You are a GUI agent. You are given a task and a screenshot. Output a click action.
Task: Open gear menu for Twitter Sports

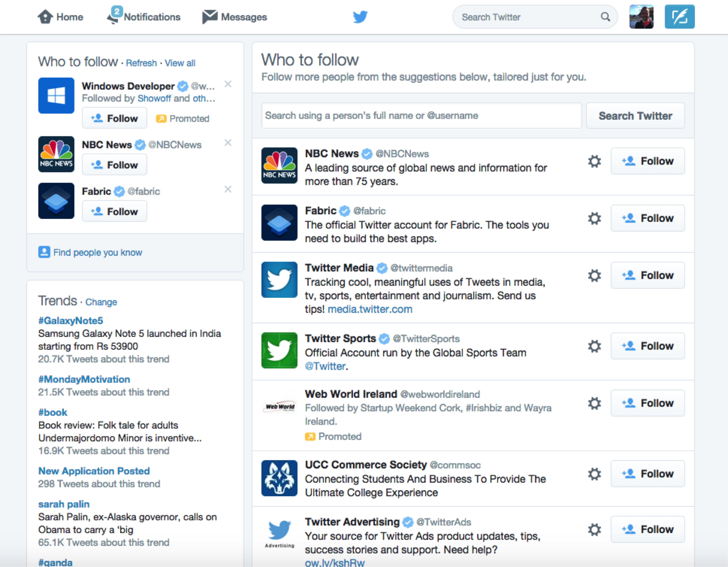pos(594,346)
